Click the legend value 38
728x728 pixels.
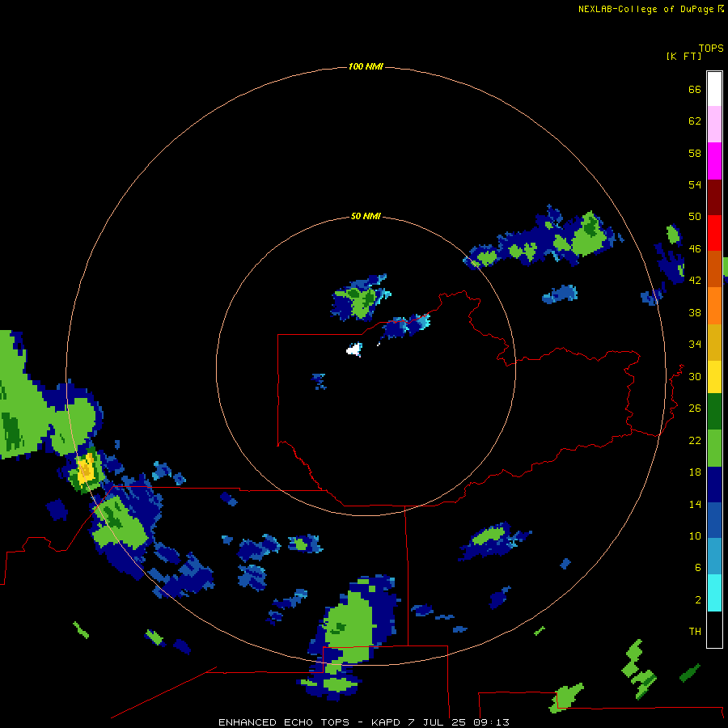[695, 313]
